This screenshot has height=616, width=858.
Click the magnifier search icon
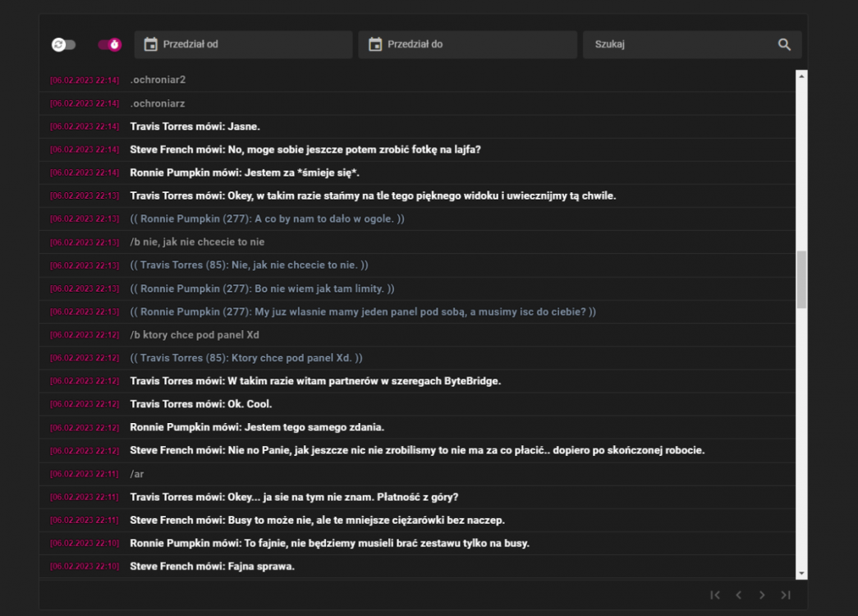784,44
